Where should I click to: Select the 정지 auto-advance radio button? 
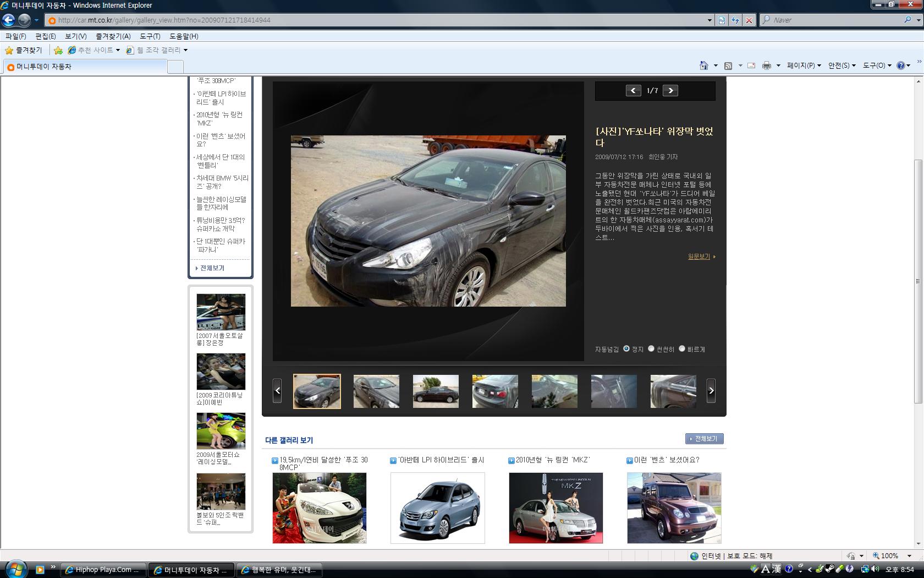coord(626,348)
